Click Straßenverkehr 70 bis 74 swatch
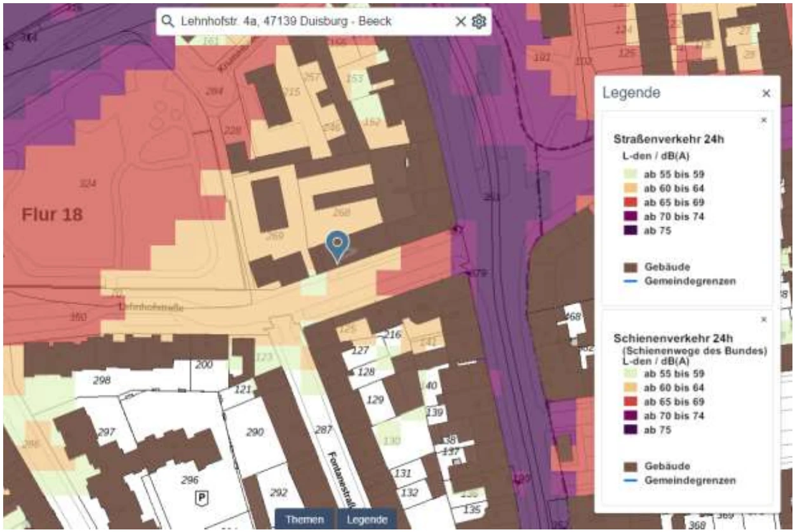Viewport: 795px width, 532px height. point(630,216)
